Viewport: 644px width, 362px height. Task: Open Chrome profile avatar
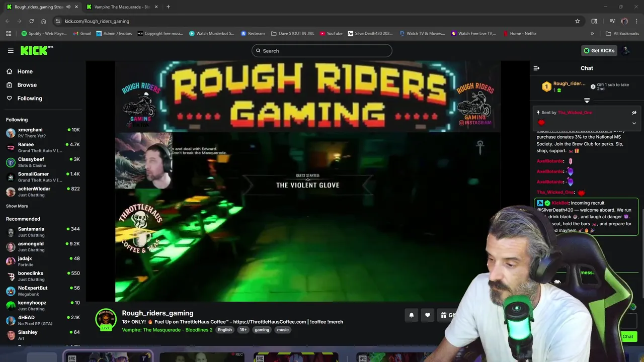pos(624,21)
